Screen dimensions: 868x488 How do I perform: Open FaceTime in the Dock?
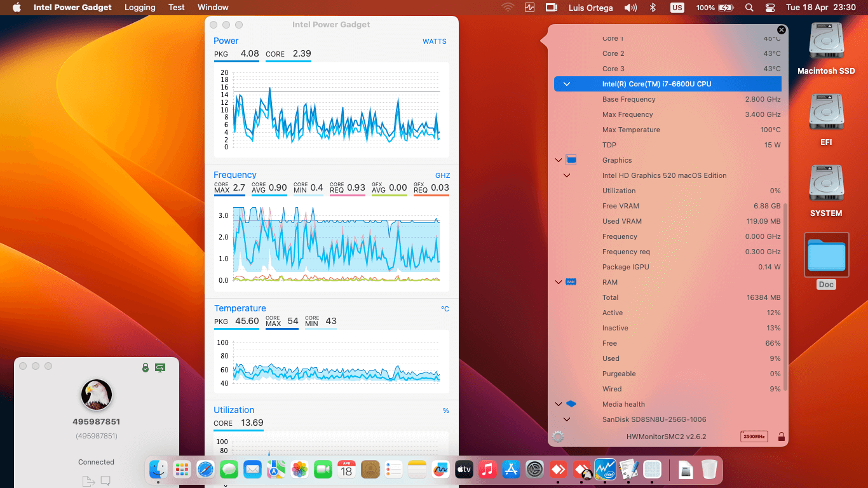point(323,470)
